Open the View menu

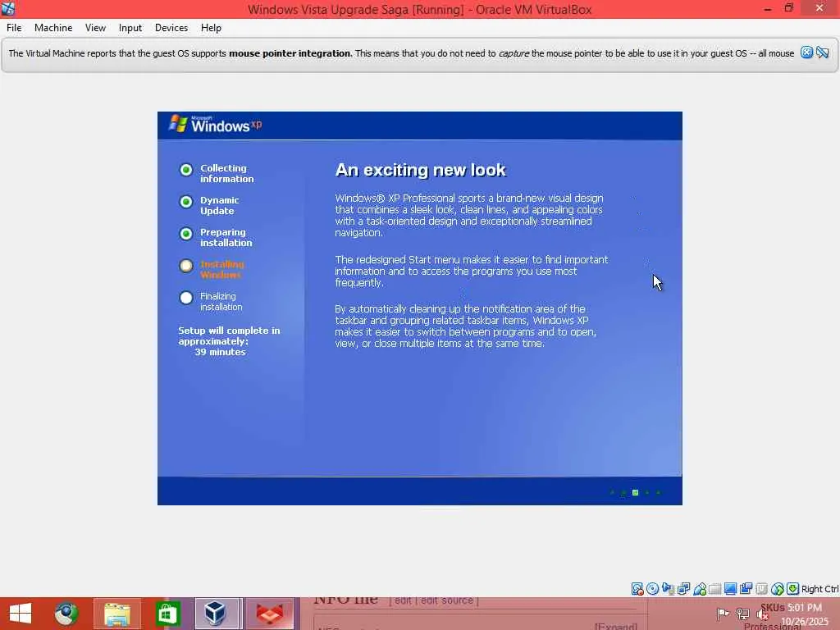[95, 28]
